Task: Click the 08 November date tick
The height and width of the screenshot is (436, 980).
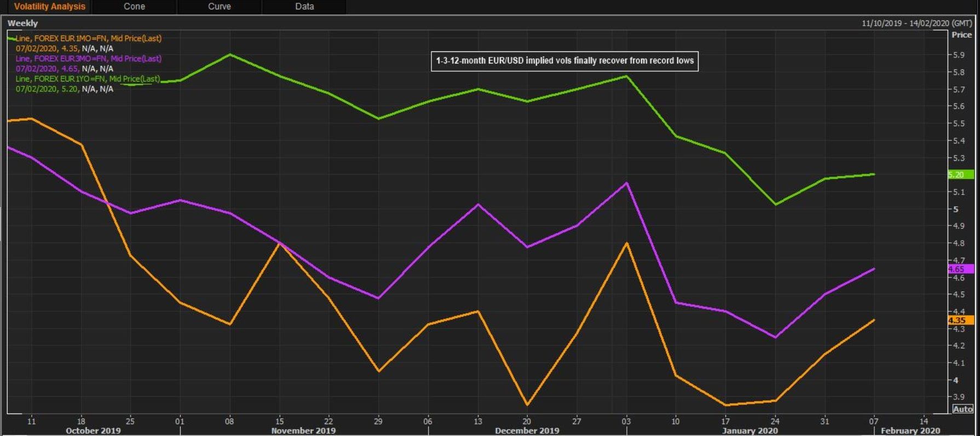Action: [229, 421]
